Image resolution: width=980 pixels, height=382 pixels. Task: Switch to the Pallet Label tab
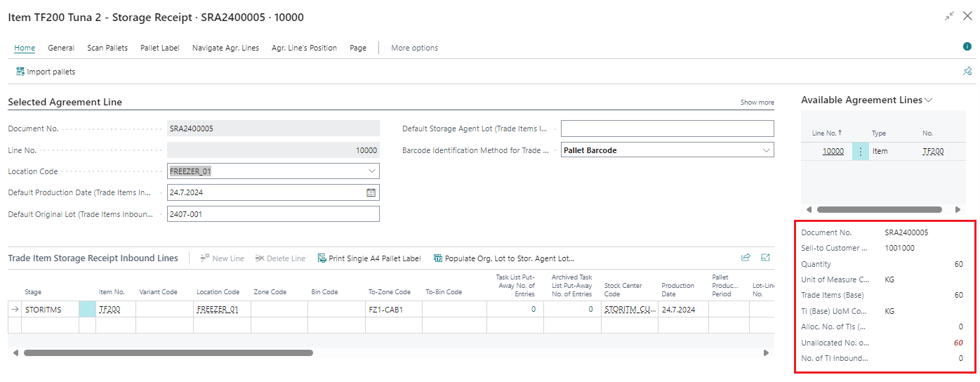160,48
